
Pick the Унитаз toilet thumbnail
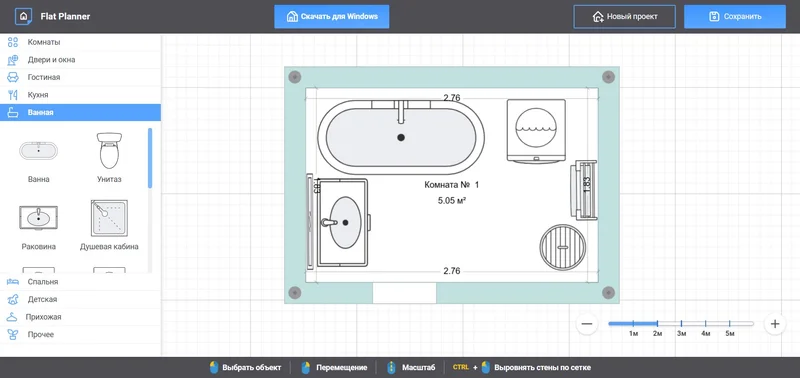[x=109, y=150]
